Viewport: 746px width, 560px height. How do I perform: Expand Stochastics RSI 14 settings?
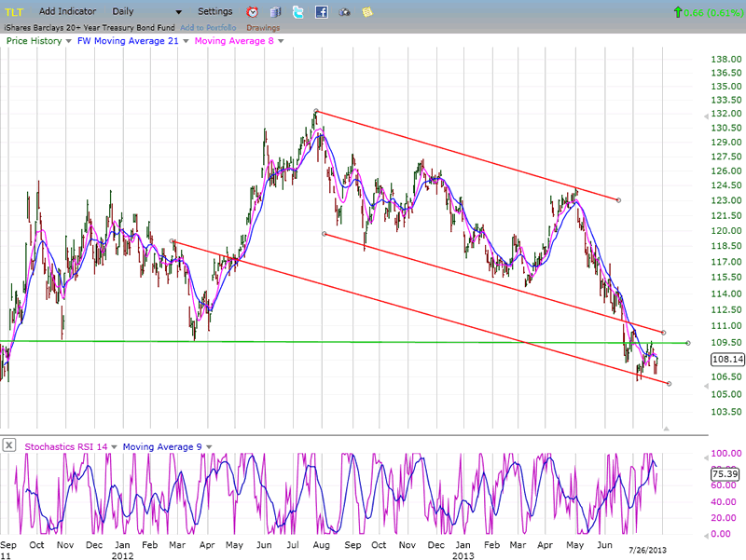(112, 447)
